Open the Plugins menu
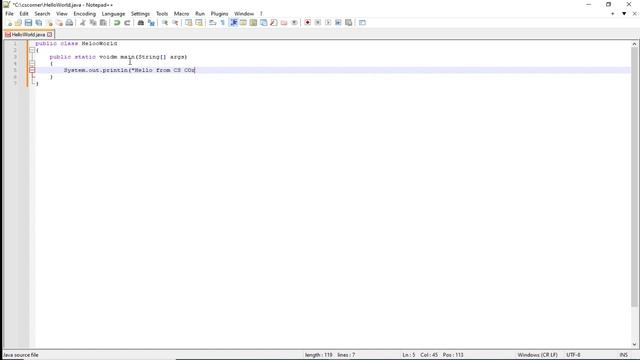Image resolution: width=640 pixels, height=360 pixels. pos(220,14)
